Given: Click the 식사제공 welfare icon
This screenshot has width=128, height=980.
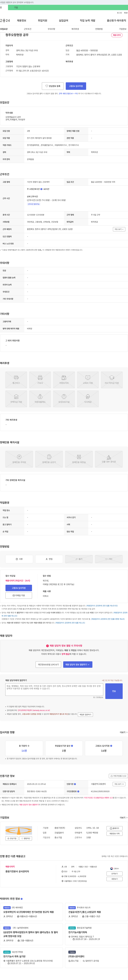Looking at the screenshot, I should coord(88,399).
